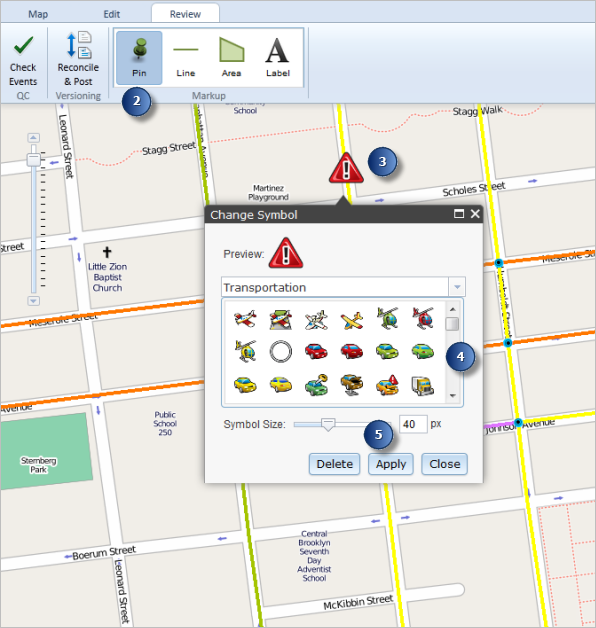This screenshot has height=628, width=596.
Task: Click the Check Events checkmark icon
Action: click(x=23, y=45)
